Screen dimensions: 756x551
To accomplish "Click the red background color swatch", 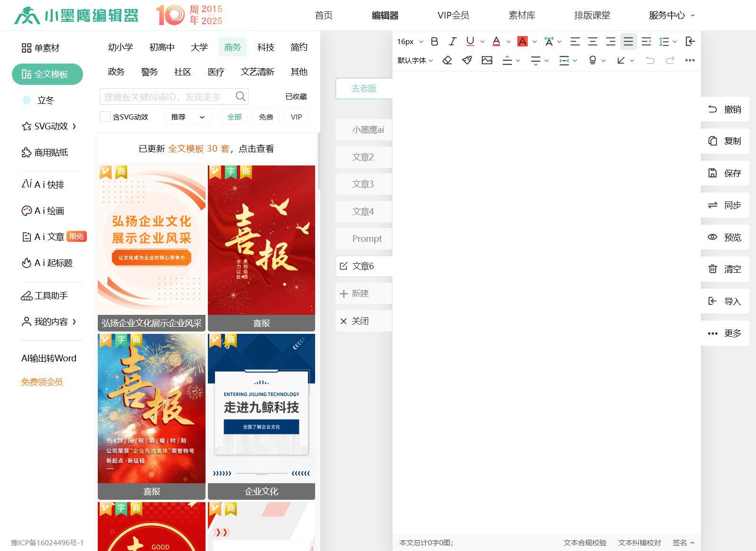I will (x=523, y=41).
